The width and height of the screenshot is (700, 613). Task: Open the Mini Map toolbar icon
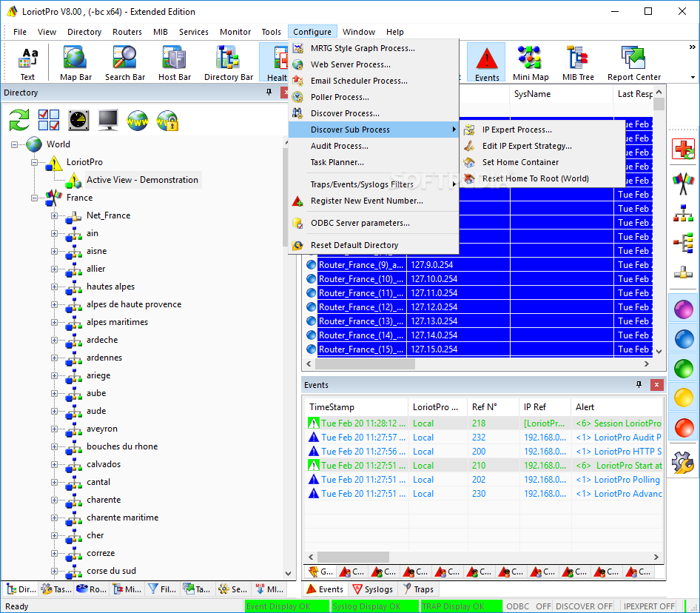pyautogui.click(x=531, y=63)
